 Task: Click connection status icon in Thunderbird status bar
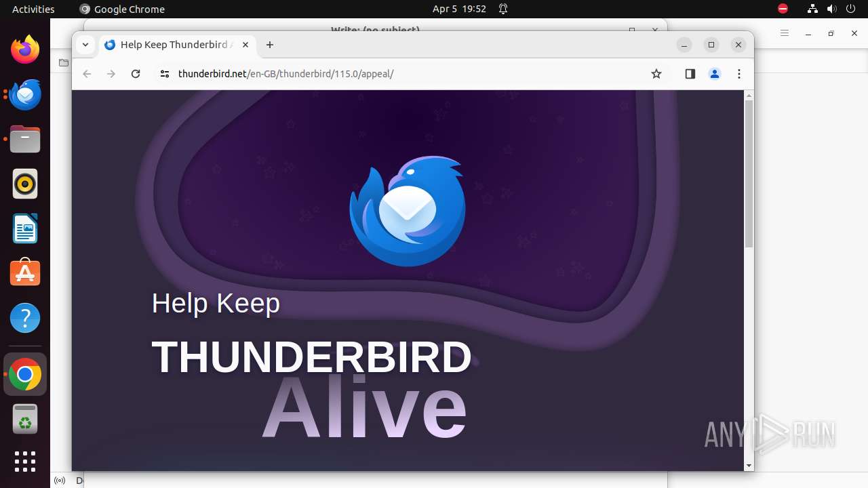tap(60, 481)
